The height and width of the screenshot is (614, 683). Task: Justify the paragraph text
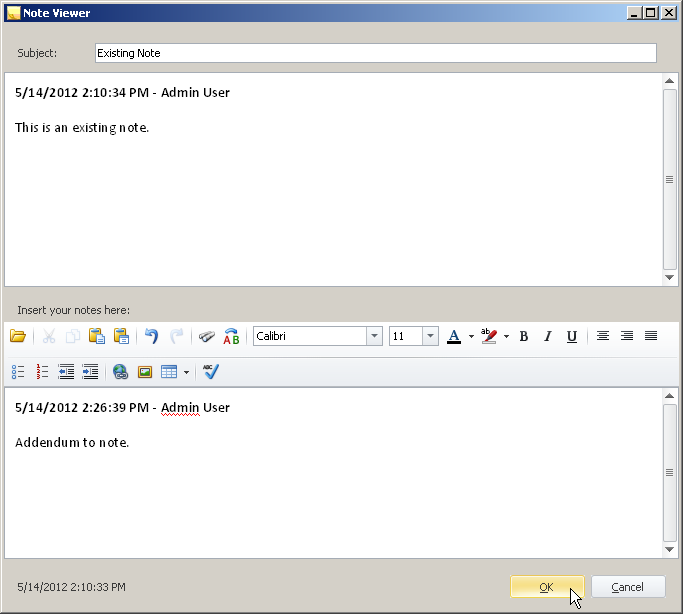651,337
